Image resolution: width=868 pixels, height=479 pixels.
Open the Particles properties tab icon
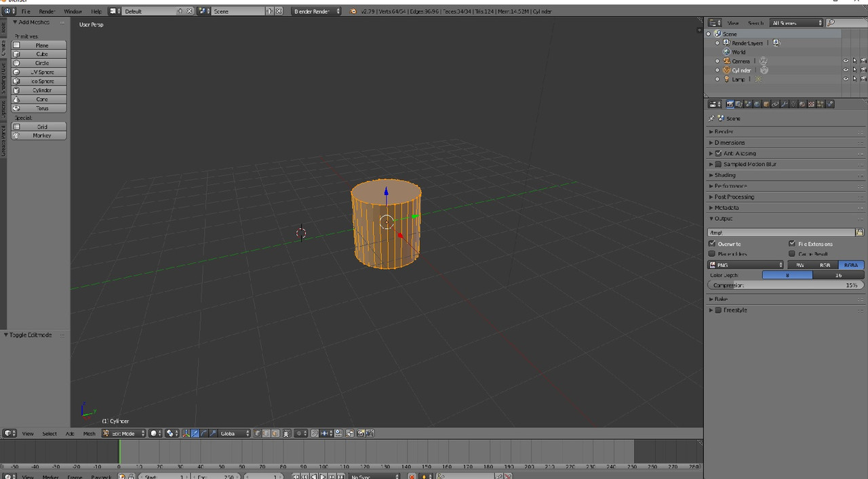(821, 104)
